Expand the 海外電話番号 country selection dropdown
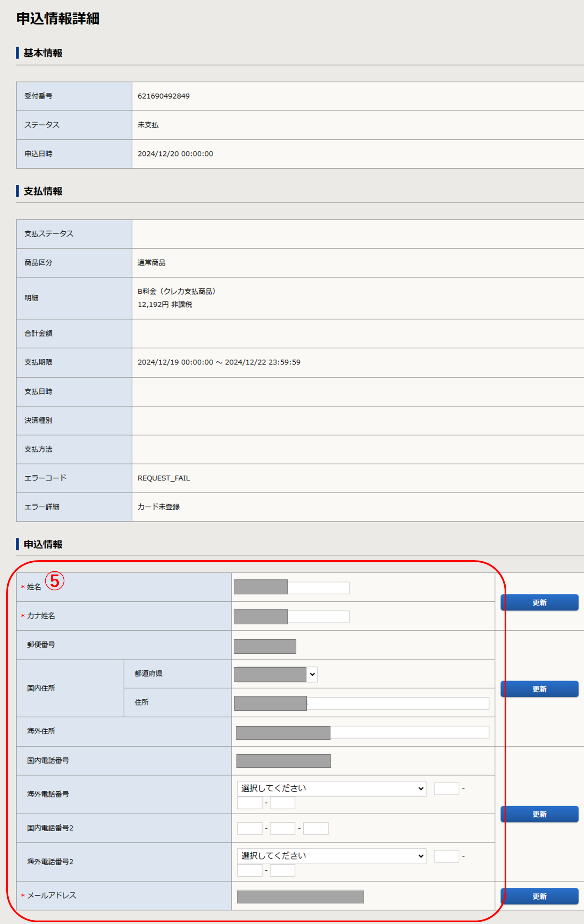 331,788
